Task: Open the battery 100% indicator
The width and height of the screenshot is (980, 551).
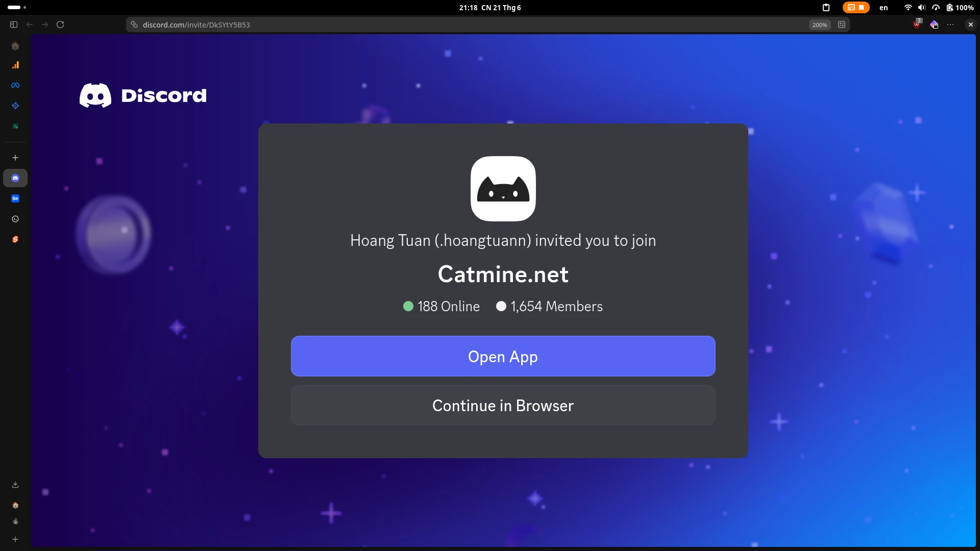Action: coord(960,8)
